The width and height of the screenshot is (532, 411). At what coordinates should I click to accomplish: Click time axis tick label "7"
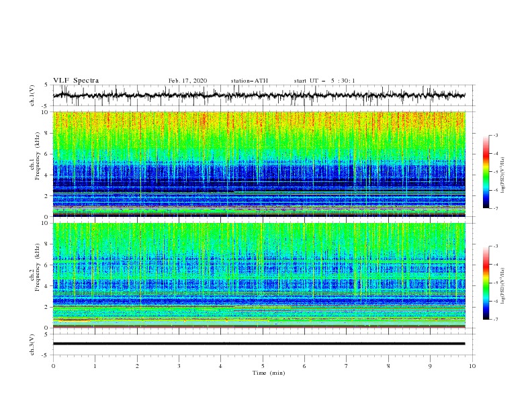tap(346, 366)
